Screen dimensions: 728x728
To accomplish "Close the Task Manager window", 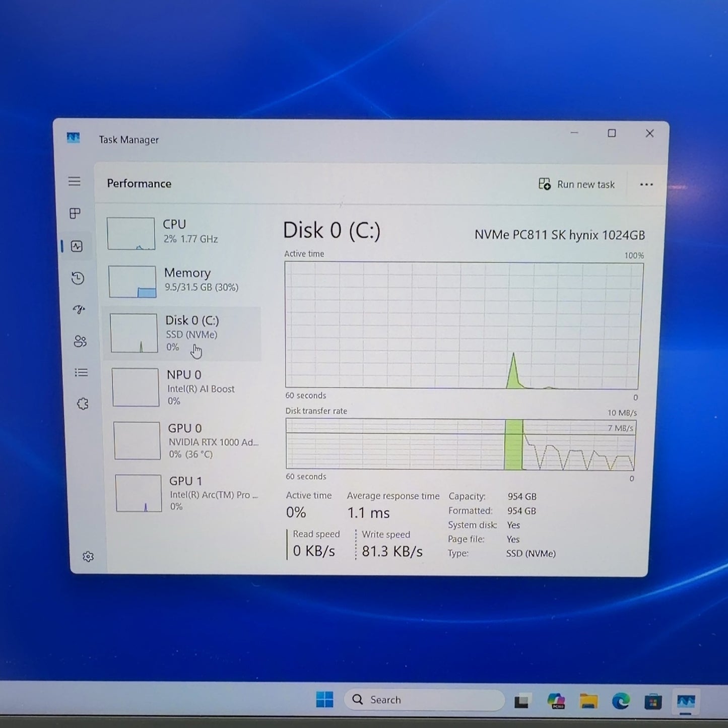I will pyautogui.click(x=649, y=133).
